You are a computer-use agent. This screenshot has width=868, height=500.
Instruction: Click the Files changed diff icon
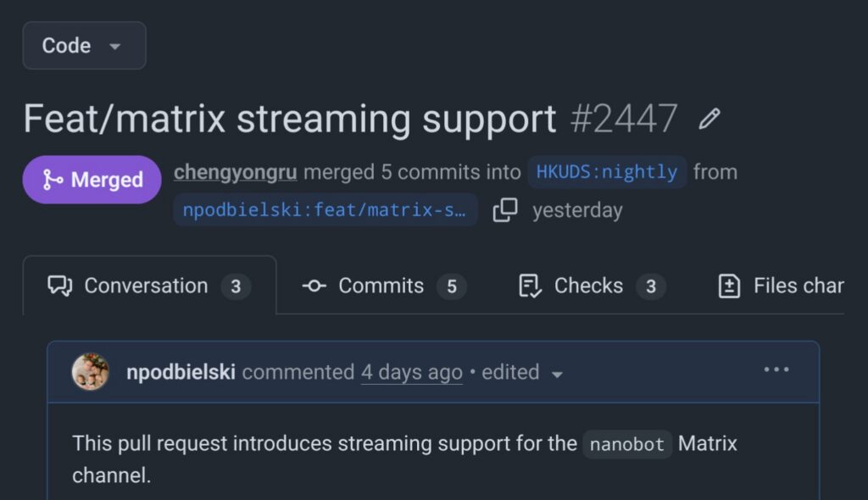coord(729,286)
